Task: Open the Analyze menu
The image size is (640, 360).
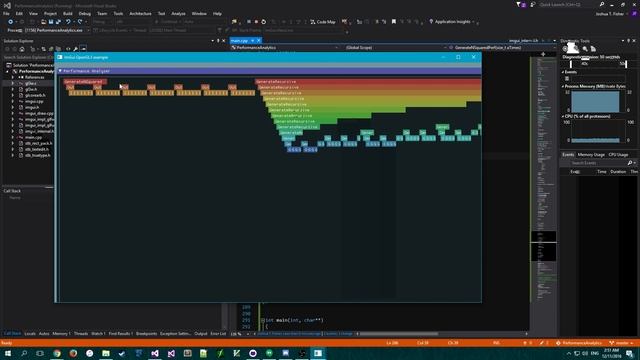Action: point(178,13)
